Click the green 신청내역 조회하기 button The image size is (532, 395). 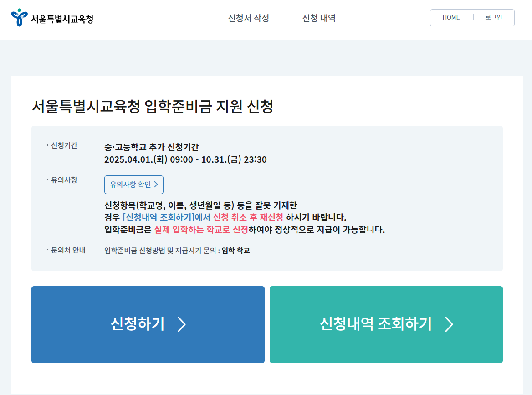(x=386, y=324)
